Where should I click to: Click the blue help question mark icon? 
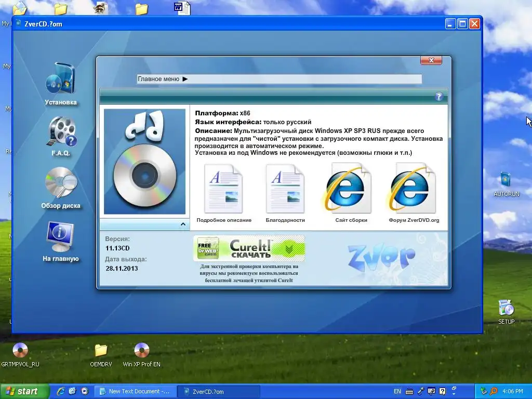tap(438, 97)
